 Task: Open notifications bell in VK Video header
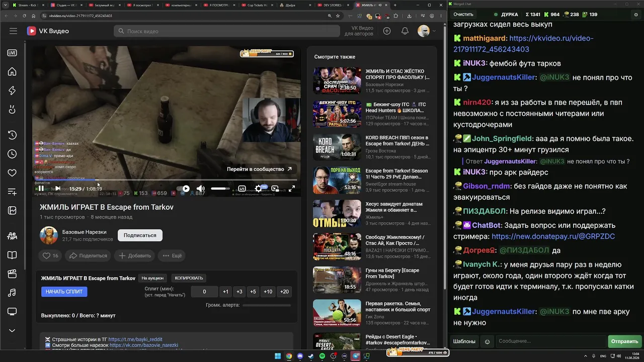tap(405, 31)
